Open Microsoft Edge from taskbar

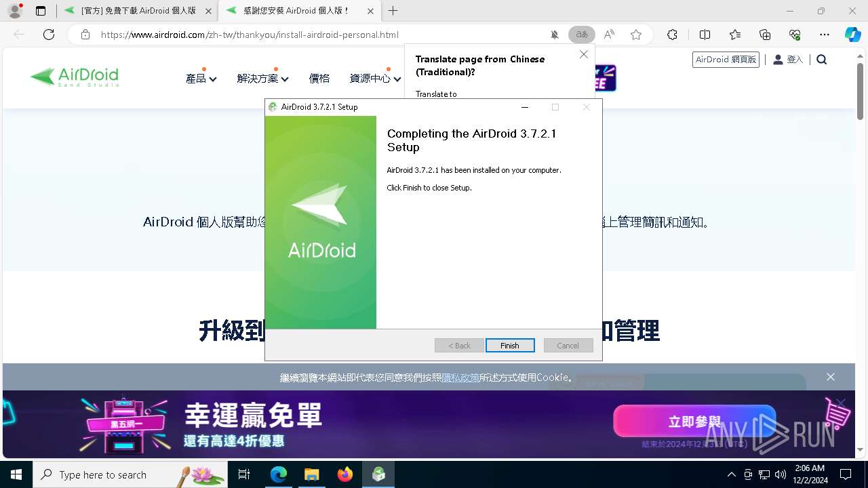[279, 474]
